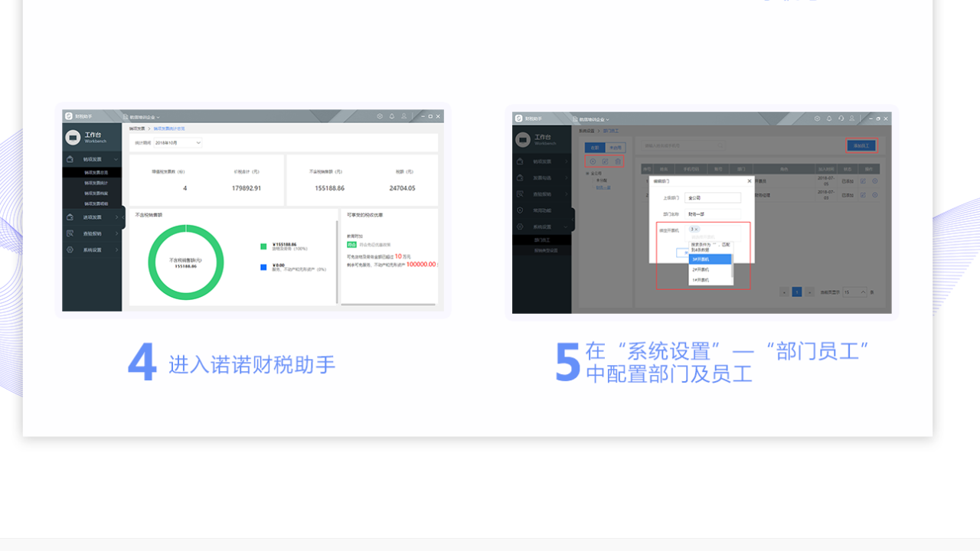Select 销项发票统计 in the sidebar menu
The width and height of the screenshot is (980, 551).
pos(97,184)
